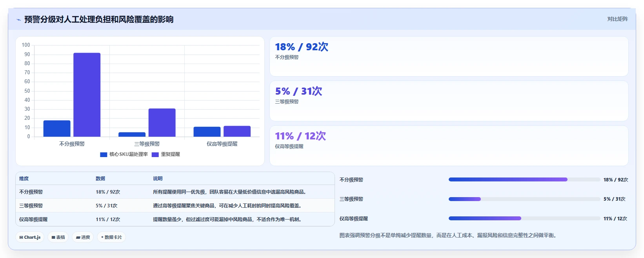Click the 11% / 12次 table cell
Image resolution: width=644 pixels, height=258 pixels.
108,220
